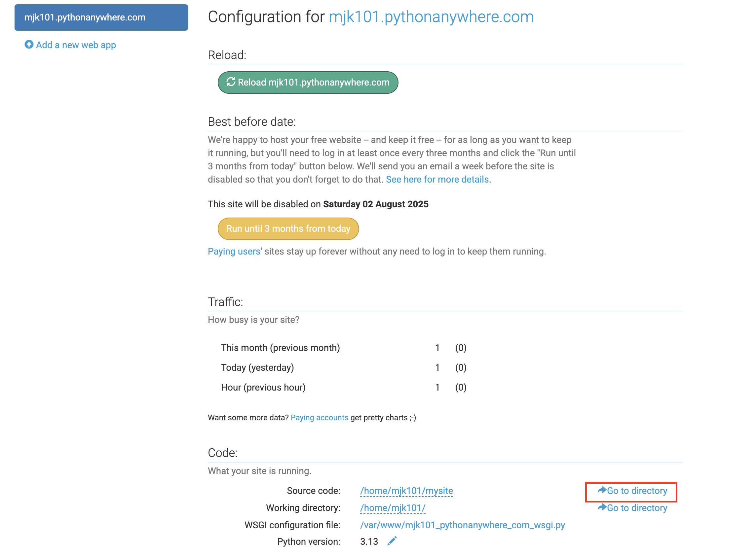Click the Python version value 3.13
The height and width of the screenshot is (552, 756).
[x=369, y=542]
